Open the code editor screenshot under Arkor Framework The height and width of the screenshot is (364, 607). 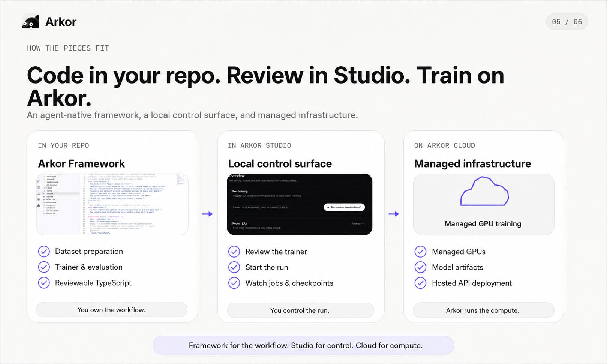(x=112, y=204)
